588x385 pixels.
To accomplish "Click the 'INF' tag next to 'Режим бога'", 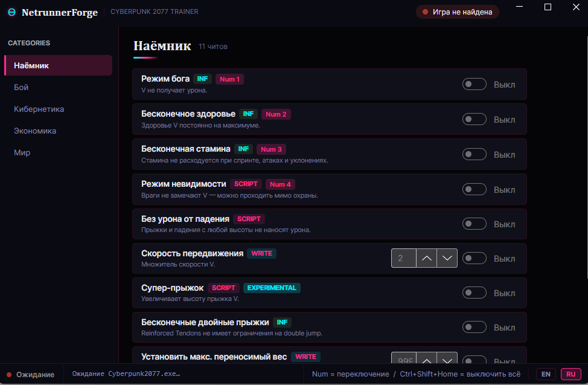I will [202, 79].
